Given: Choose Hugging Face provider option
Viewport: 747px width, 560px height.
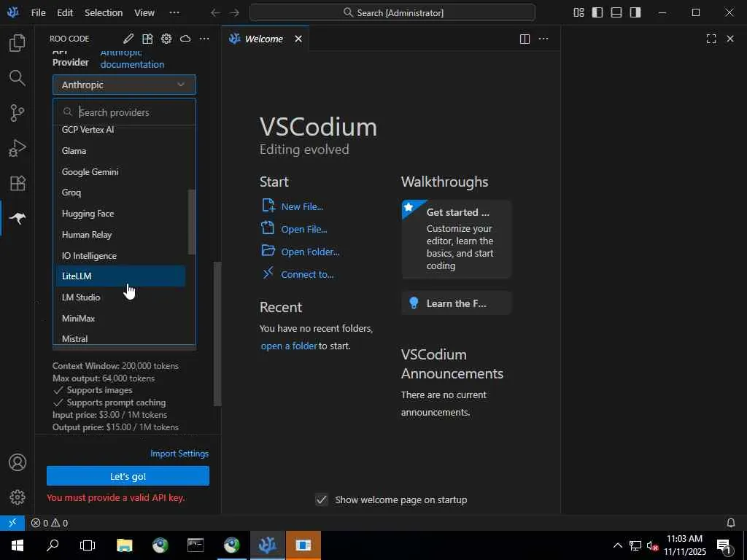Looking at the screenshot, I should (x=120, y=214).
